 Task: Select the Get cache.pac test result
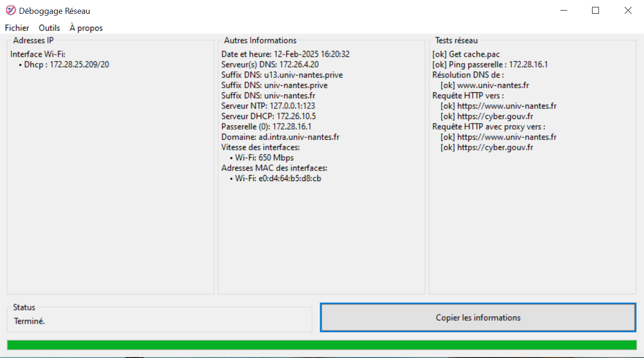466,54
